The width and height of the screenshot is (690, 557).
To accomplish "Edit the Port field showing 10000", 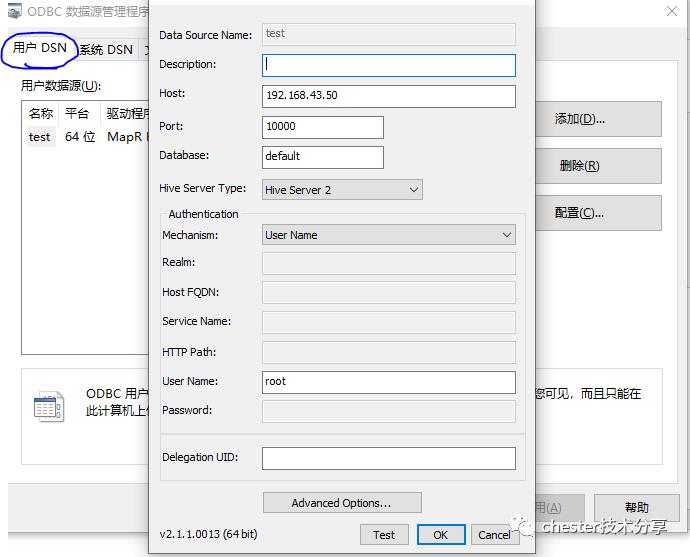I will (x=323, y=127).
